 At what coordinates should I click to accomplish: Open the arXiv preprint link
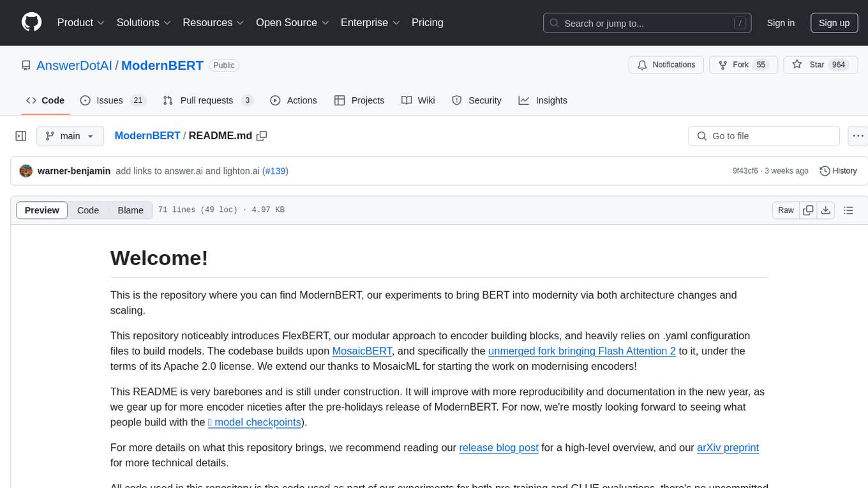pyautogui.click(x=728, y=448)
